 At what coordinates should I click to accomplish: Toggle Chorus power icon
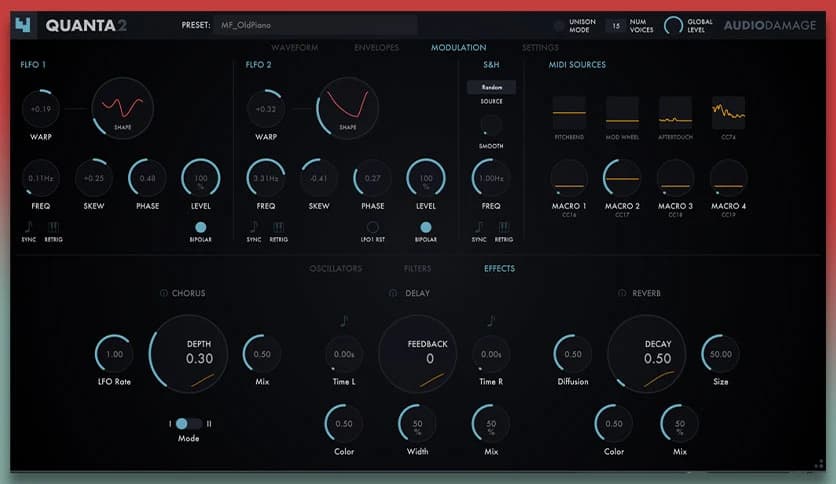coord(164,293)
